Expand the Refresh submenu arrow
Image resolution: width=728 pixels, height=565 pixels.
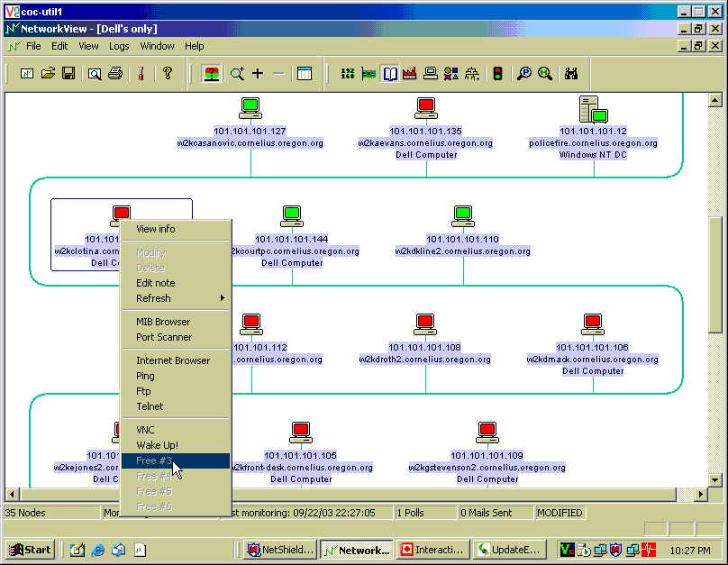[223, 298]
